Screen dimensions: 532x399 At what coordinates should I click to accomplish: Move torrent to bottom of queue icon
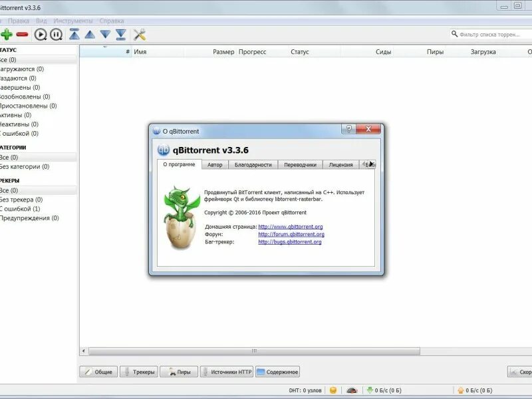click(121, 35)
